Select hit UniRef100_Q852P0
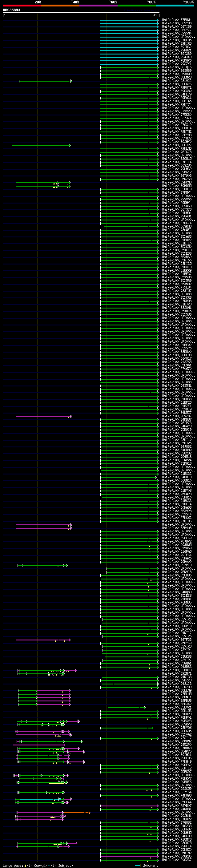The width and height of the screenshot is (197, 868). tap(177, 745)
